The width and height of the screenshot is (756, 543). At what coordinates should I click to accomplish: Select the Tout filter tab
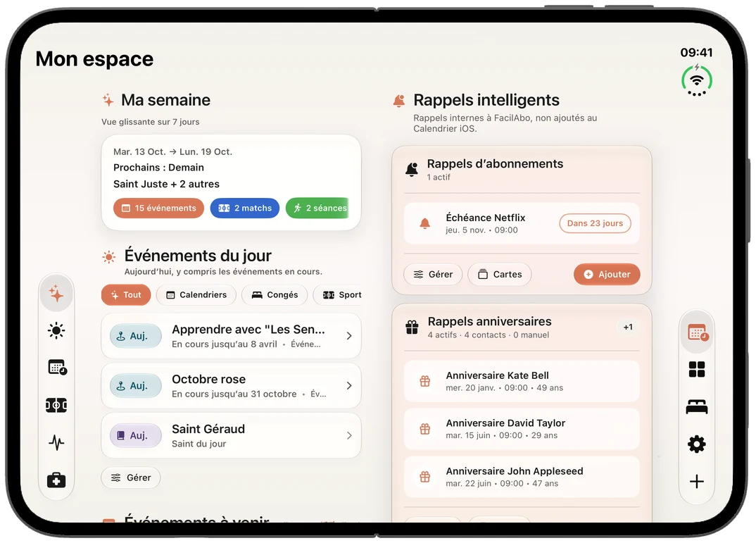126,294
